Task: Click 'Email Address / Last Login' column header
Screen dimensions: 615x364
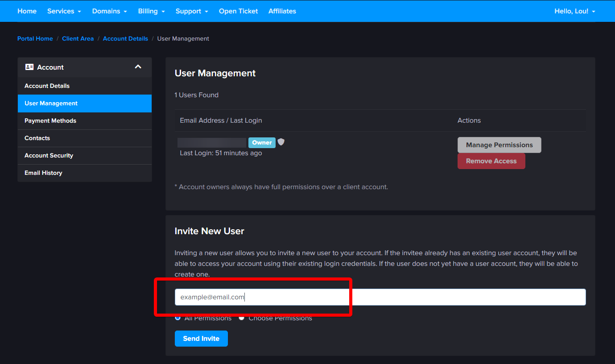Action: click(x=221, y=120)
